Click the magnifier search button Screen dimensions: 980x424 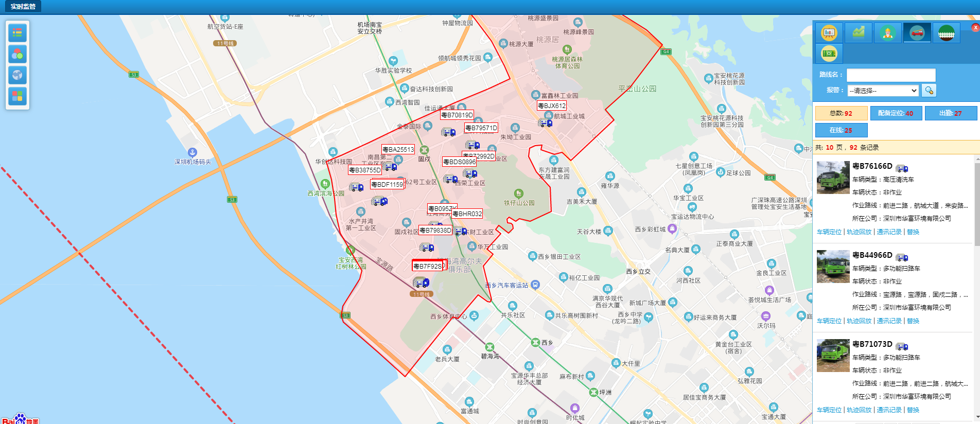click(929, 91)
